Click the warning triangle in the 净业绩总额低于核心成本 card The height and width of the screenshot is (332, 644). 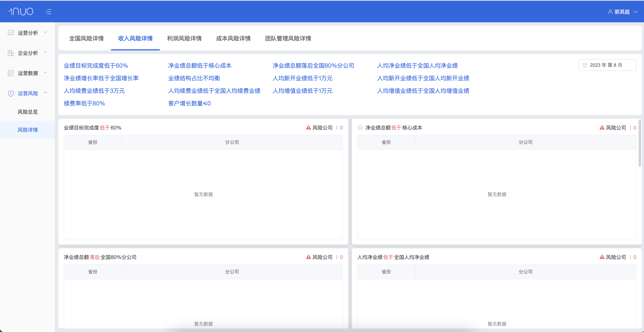602,127
